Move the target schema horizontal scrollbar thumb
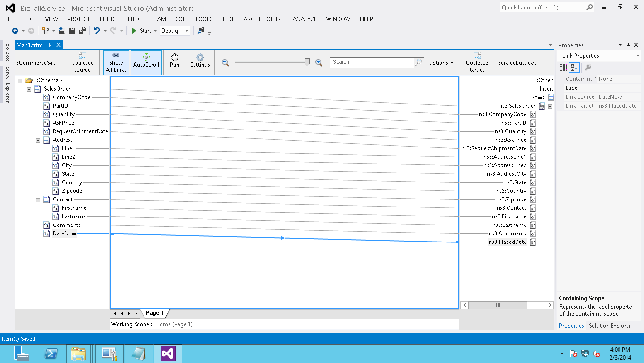The width and height of the screenshot is (644, 363). tap(498, 305)
